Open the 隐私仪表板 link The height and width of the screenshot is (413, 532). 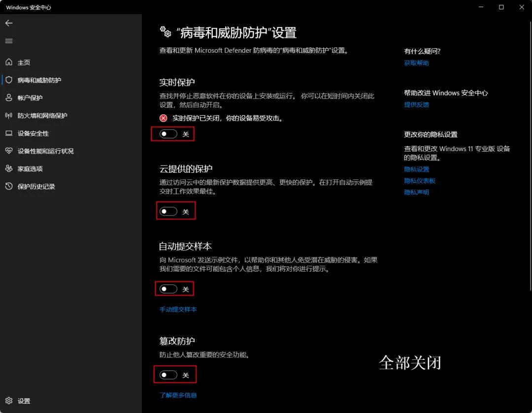pos(419,181)
